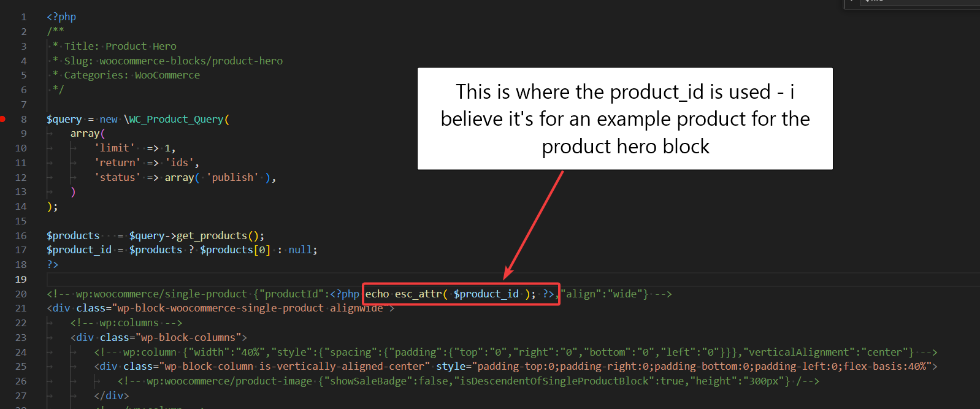Click 'wp:woocommerce/single-product' on line 20
This screenshot has width=980, height=409.
tap(161, 294)
